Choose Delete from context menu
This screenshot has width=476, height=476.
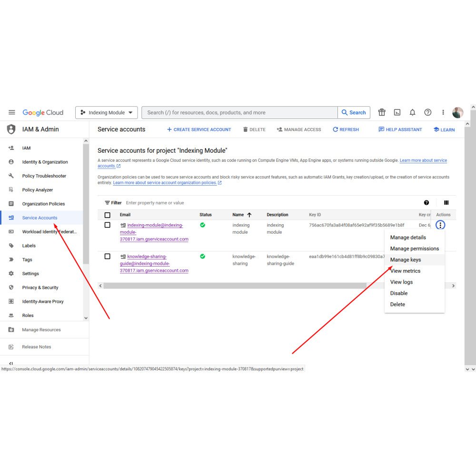415,304
